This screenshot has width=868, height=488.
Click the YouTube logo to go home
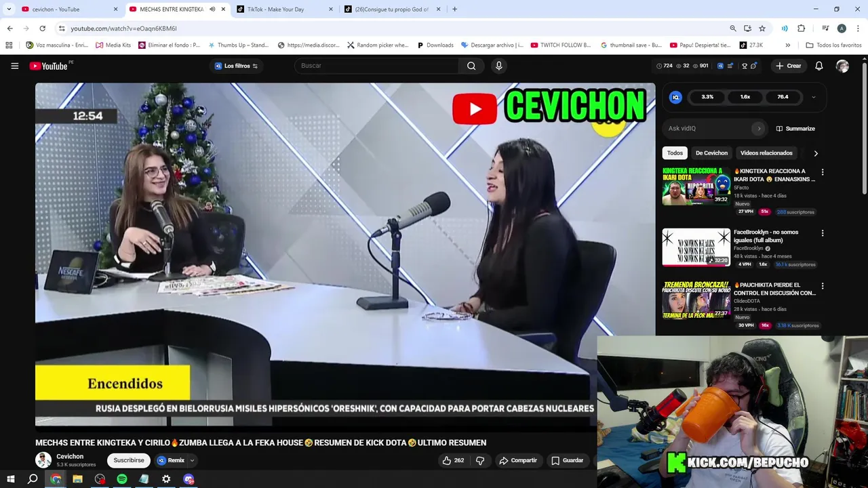tap(48, 66)
